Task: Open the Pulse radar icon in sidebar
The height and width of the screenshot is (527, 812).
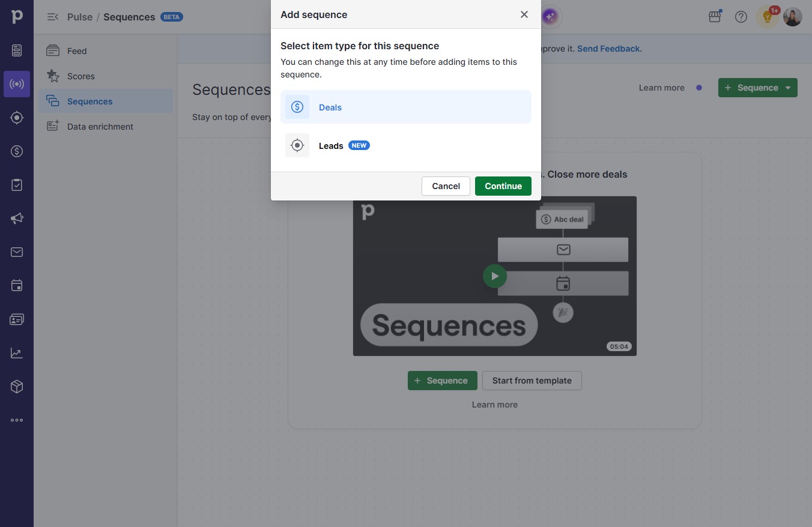Action: pos(17,84)
